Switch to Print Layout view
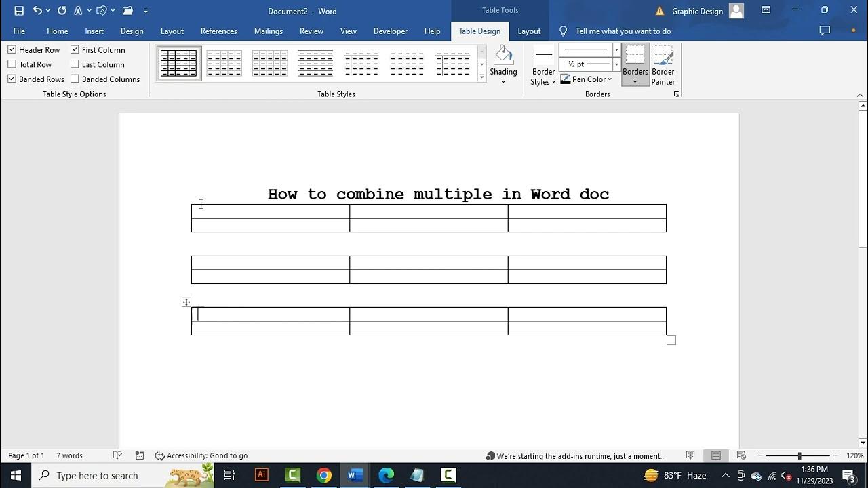Image resolution: width=868 pixels, height=488 pixels. point(716,455)
